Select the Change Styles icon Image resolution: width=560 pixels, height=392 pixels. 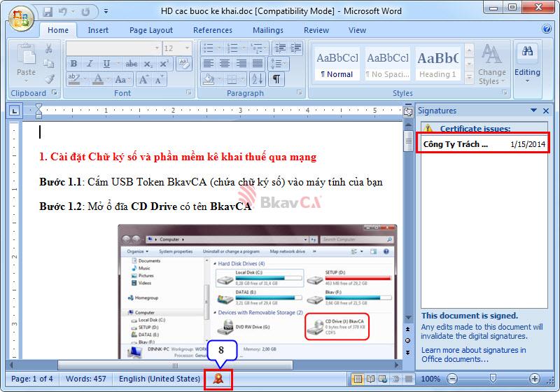[x=491, y=63]
